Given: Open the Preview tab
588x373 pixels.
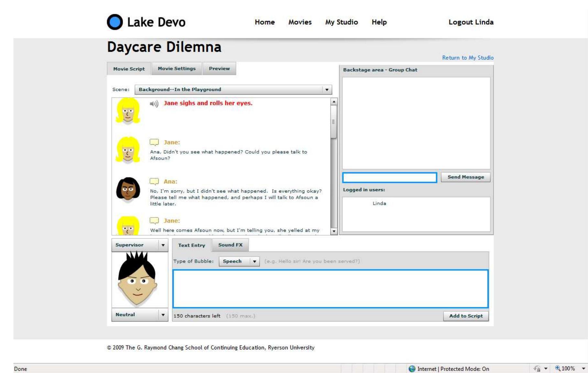Looking at the screenshot, I should 219,69.
